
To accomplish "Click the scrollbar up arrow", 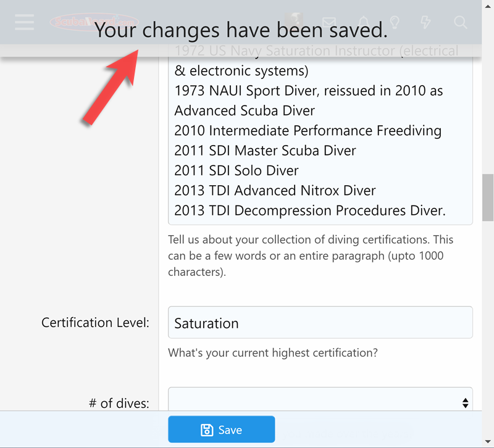I will pos(488,6).
